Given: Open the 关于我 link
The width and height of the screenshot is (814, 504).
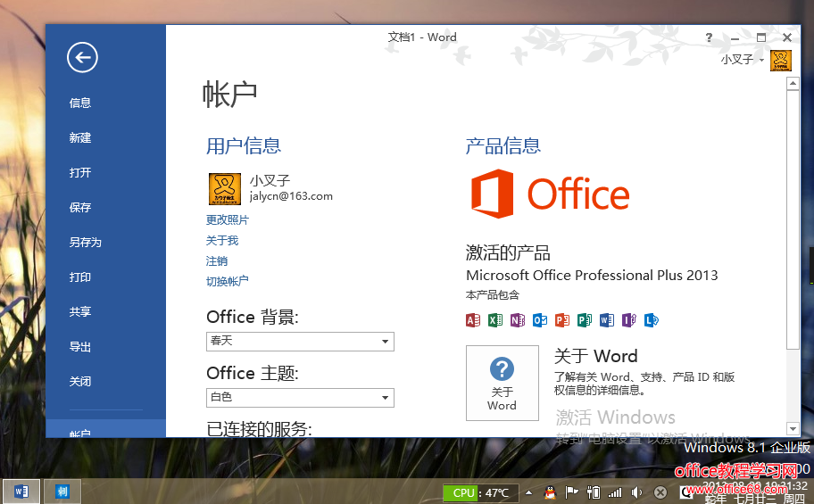Looking at the screenshot, I should [222, 240].
